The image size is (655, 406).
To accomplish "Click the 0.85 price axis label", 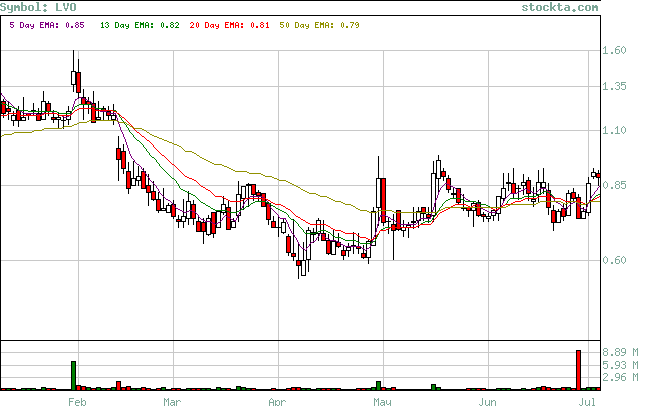I will 614,185.
